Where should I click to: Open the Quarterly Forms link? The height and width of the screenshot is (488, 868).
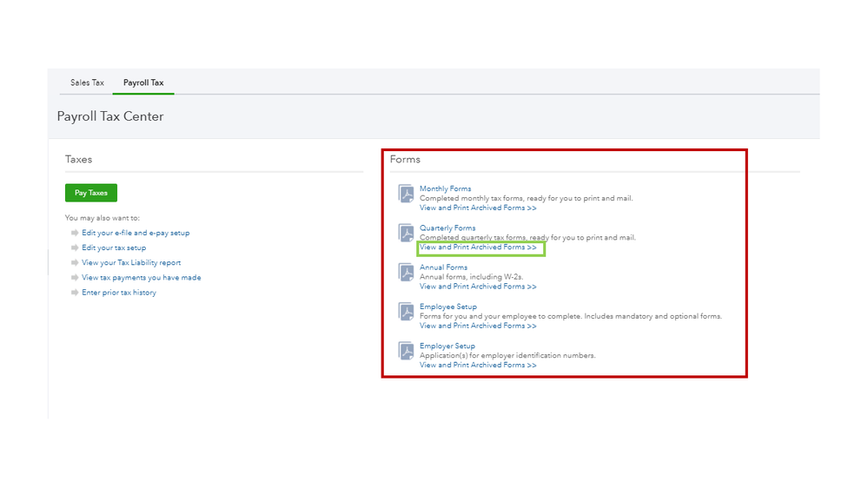pyautogui.click(x=447, y=228)
